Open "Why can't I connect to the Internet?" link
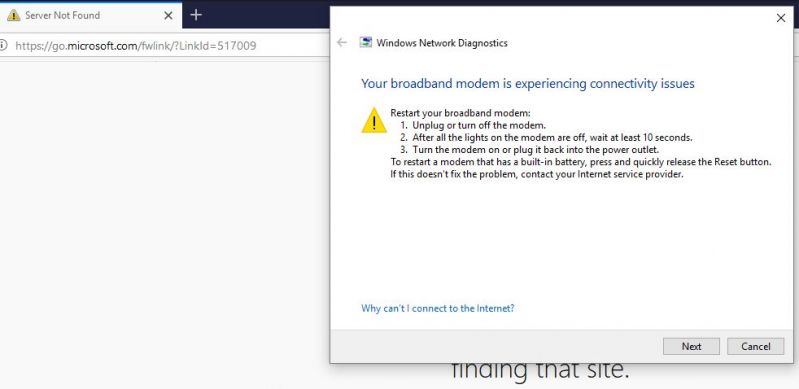Screen dimensions: 799x389 438,308
